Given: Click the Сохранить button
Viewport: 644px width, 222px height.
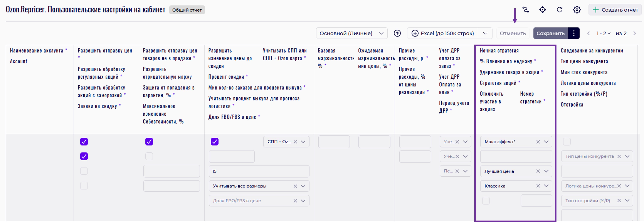Looking at the screenshot, I should 550,33.
